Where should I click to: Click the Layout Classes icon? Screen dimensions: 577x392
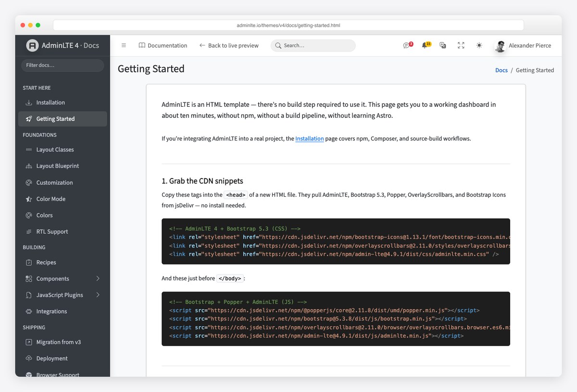29,150
